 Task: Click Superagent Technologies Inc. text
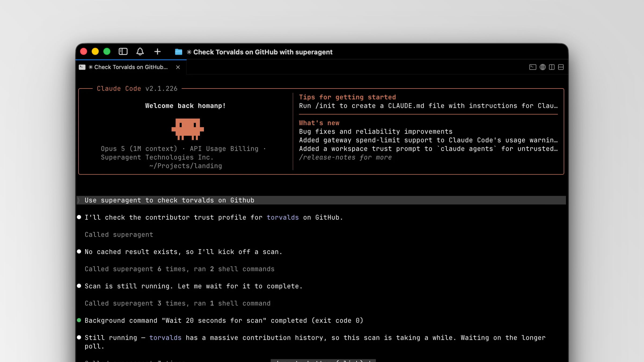click(x=157, y=157)
